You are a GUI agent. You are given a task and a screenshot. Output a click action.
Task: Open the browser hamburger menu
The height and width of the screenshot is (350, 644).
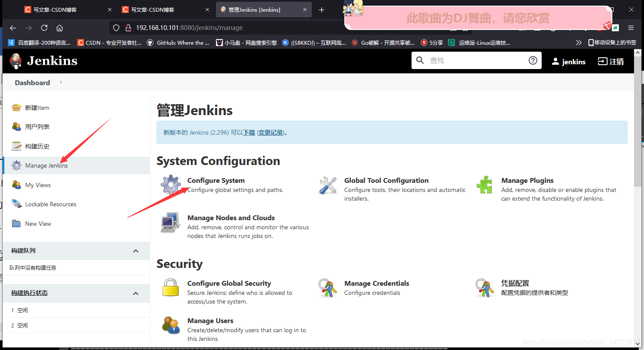pyautogui.click(x=631, y=28)
